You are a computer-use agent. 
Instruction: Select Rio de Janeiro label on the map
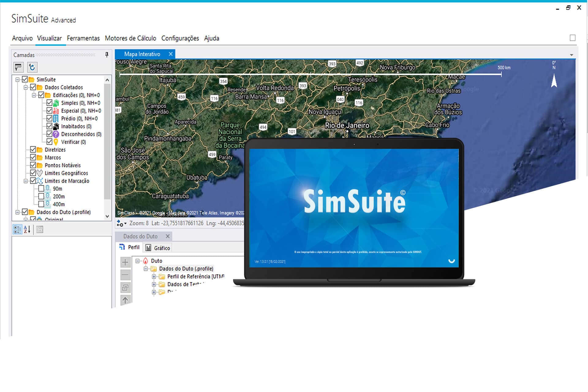pyautogui.click(x=347, y=125)
